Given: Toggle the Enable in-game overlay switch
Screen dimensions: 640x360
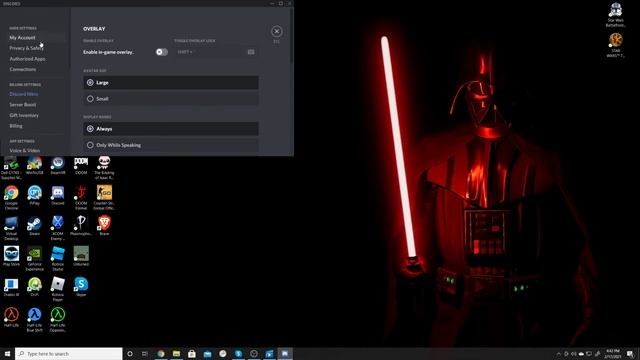Looking at the screenshot, I should click(162, 52).
